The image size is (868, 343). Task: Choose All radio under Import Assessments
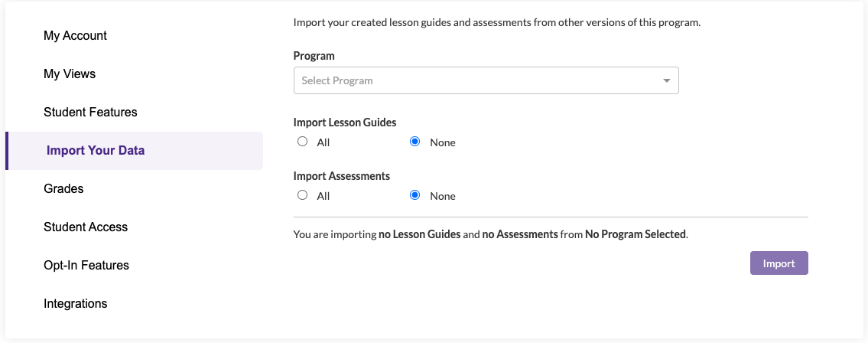(303, 195)
